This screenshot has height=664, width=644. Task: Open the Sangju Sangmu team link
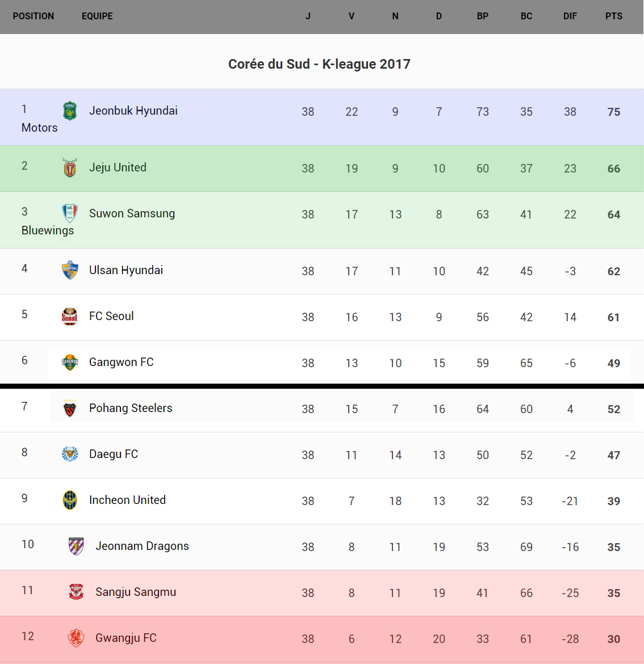[x=136, y=592]
